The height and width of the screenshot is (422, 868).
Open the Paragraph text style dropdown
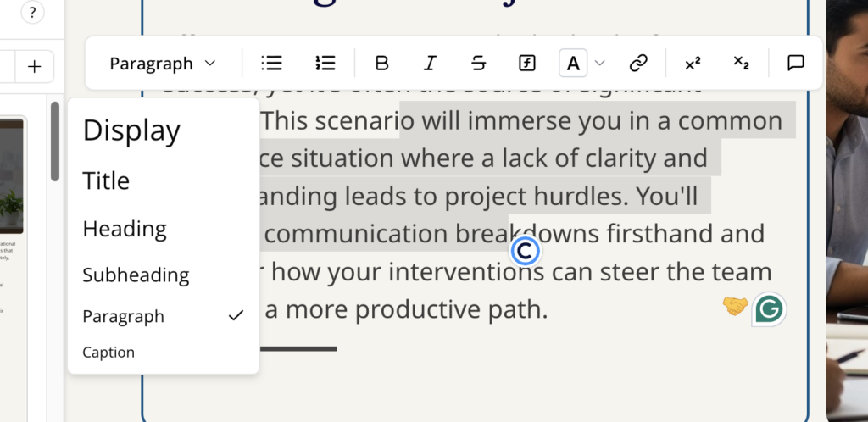[163, 63]
